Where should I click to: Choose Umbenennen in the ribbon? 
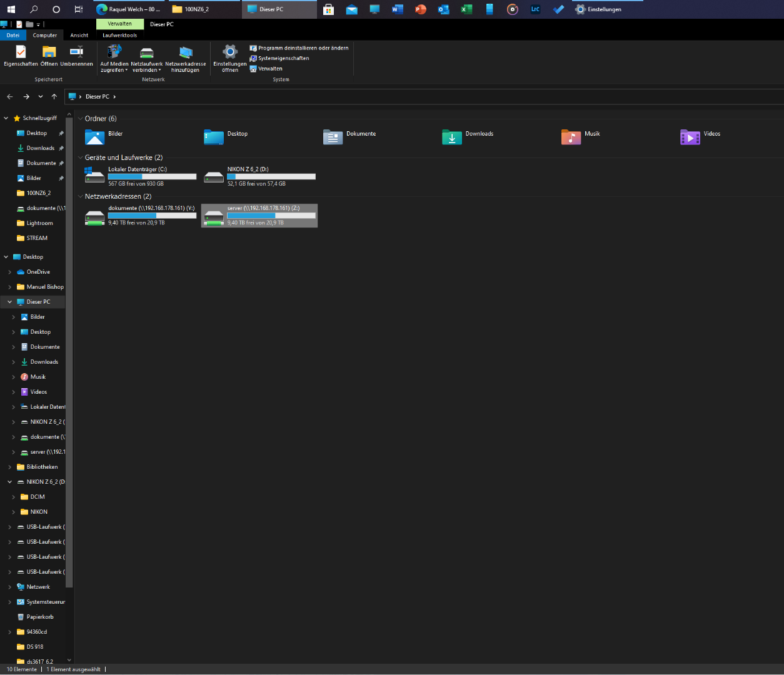tap(76, 56)
